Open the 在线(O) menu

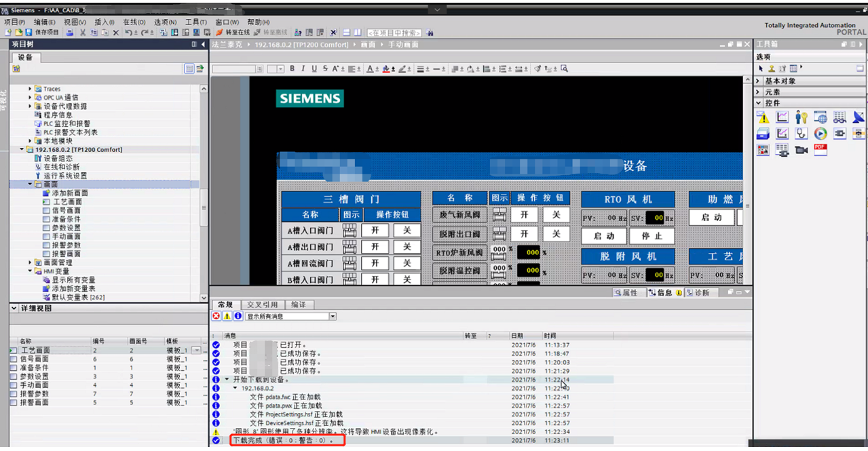(x=134, y=22)
